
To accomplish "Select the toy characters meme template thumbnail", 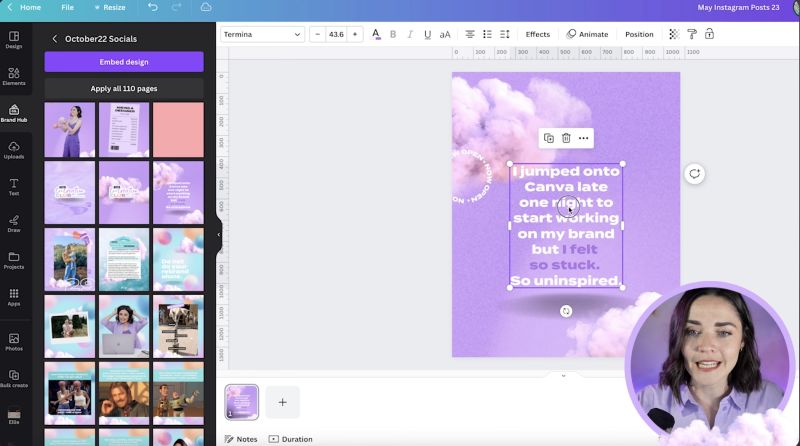I will [178, 393].
